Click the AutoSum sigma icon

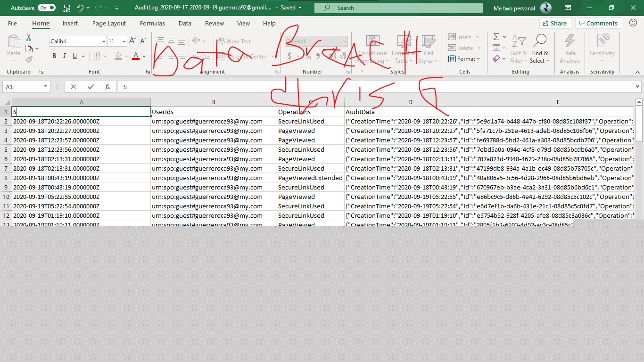496,37
